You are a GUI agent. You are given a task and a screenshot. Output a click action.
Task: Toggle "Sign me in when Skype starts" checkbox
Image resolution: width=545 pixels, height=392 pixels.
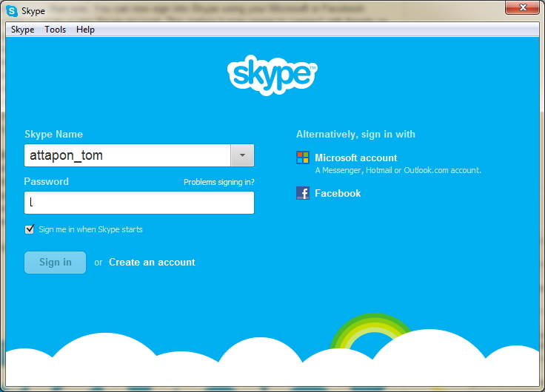click(30, 229)
